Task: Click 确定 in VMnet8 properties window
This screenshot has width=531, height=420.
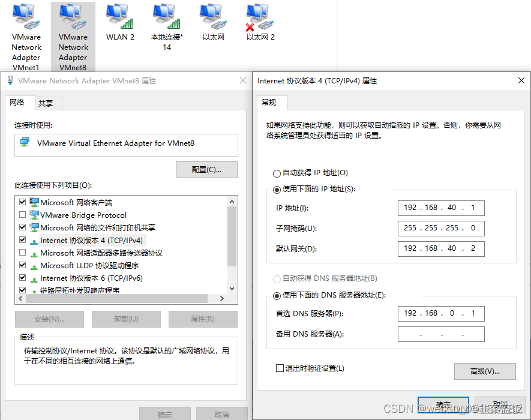Action: pyautogui.click(x=165, y=413)
